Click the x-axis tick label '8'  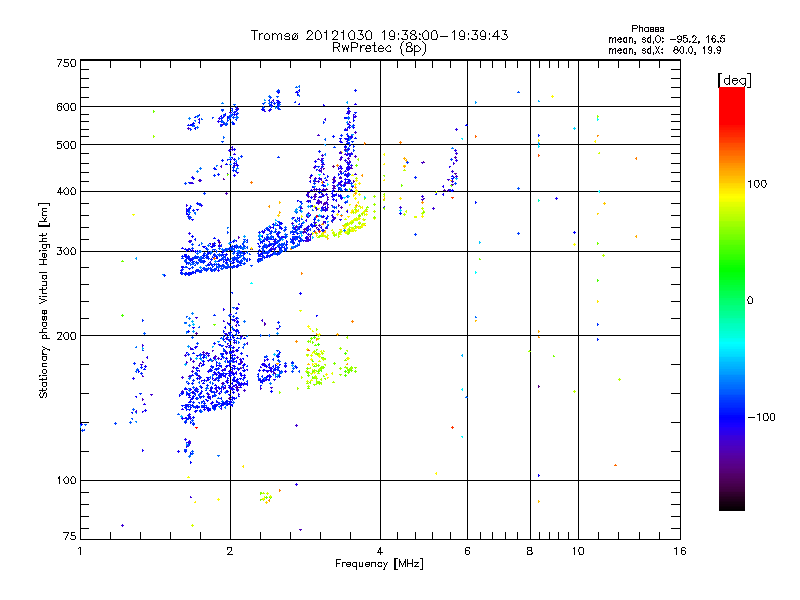(530, 551)
